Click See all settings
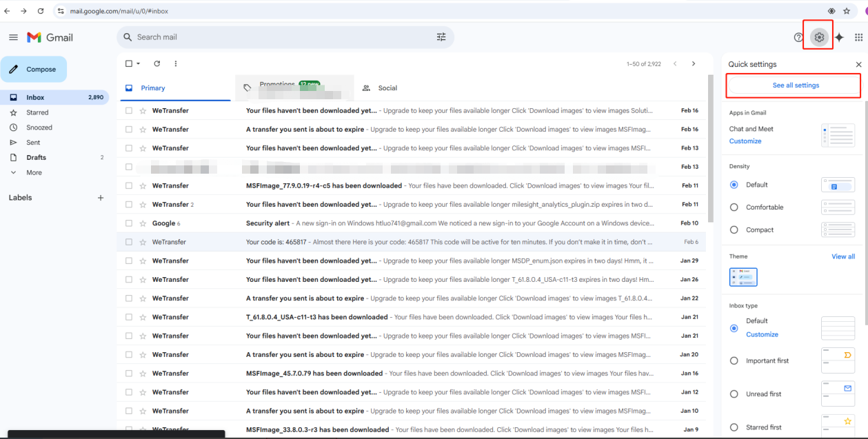This screenshot has width=868, height=439. (796, 85)
